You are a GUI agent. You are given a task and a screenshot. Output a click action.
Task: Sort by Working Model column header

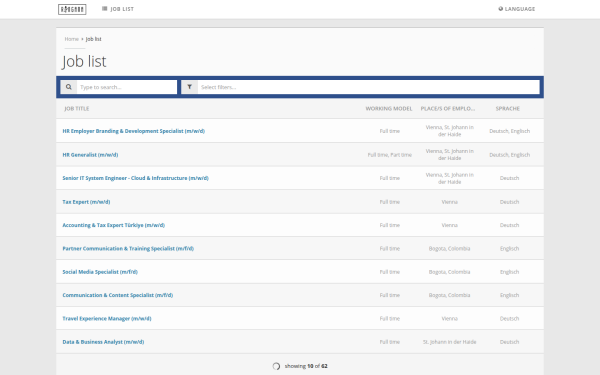(x=389, y=109)
